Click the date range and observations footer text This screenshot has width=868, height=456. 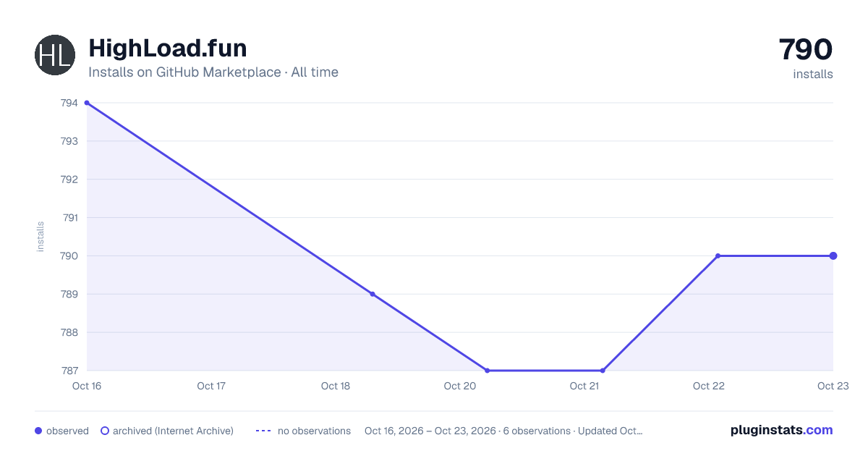click(x=503, y=431)
